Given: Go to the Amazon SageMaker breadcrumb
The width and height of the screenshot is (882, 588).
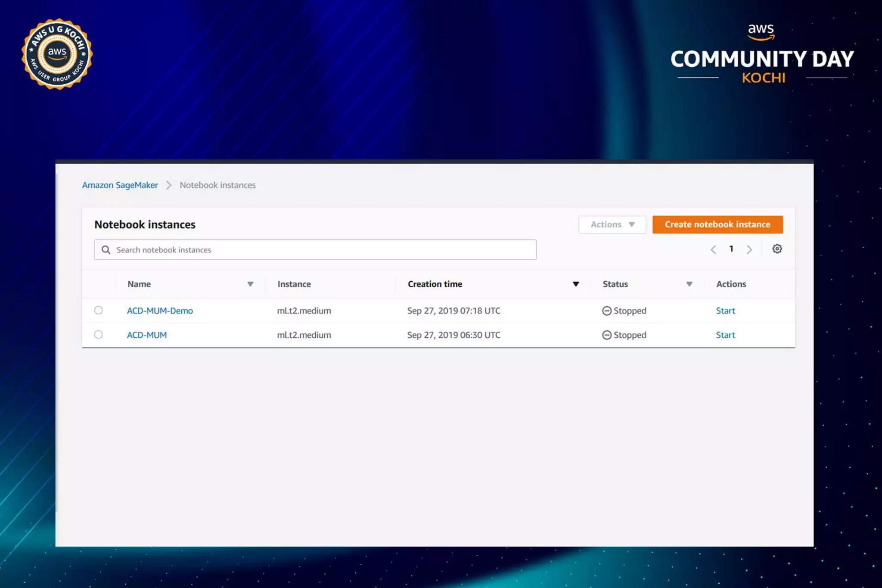Looking at the screenshot, I should 120,185.
